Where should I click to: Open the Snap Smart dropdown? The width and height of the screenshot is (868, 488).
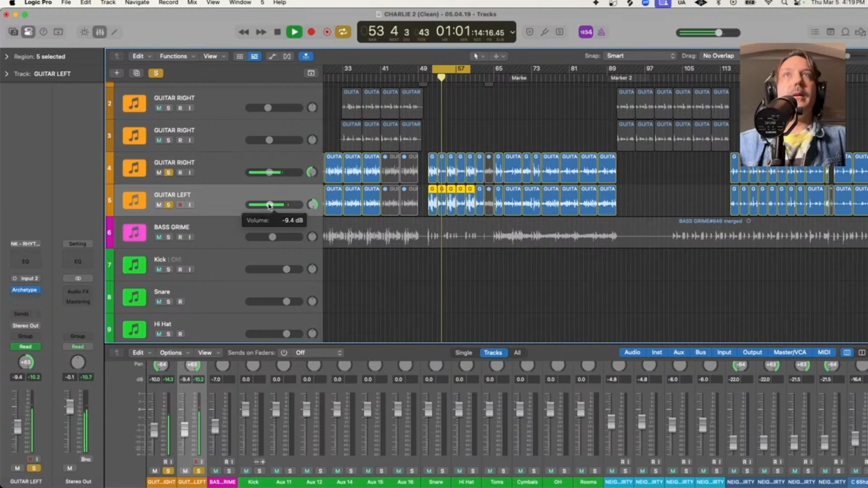[640, 56]
